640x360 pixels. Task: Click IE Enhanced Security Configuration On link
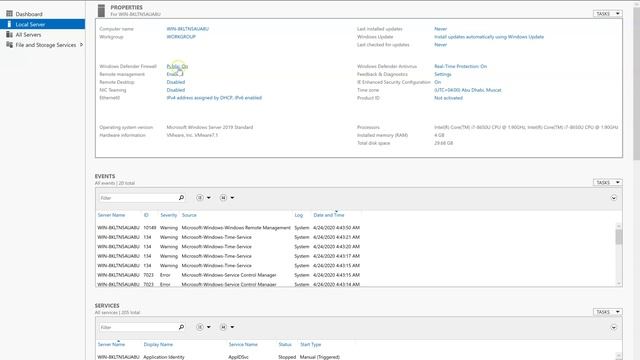(438, 82)
